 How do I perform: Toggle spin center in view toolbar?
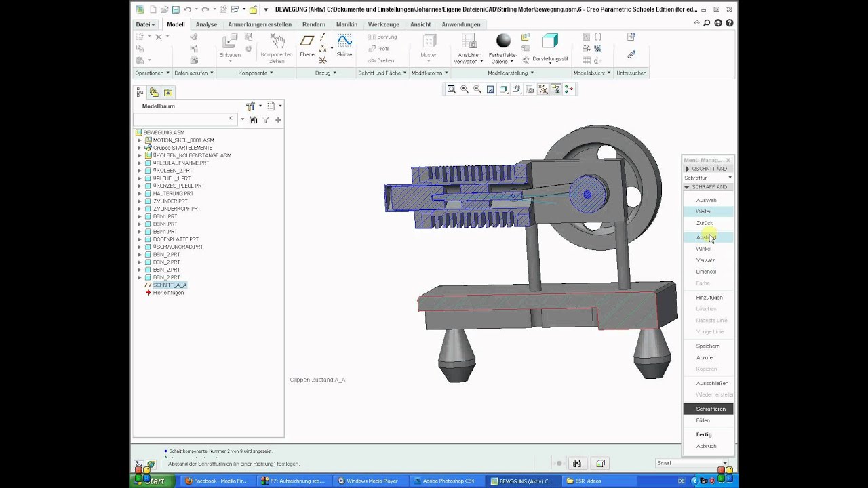(568, 89)
